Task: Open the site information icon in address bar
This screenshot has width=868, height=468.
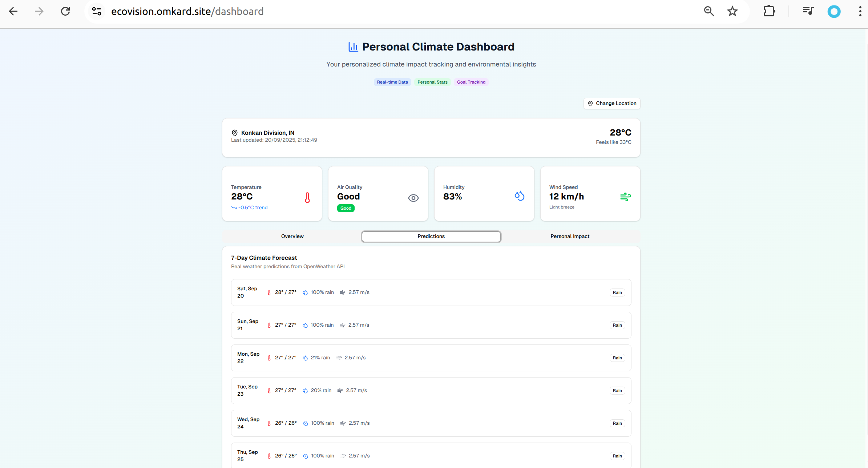Action: [x=97, y=12]
